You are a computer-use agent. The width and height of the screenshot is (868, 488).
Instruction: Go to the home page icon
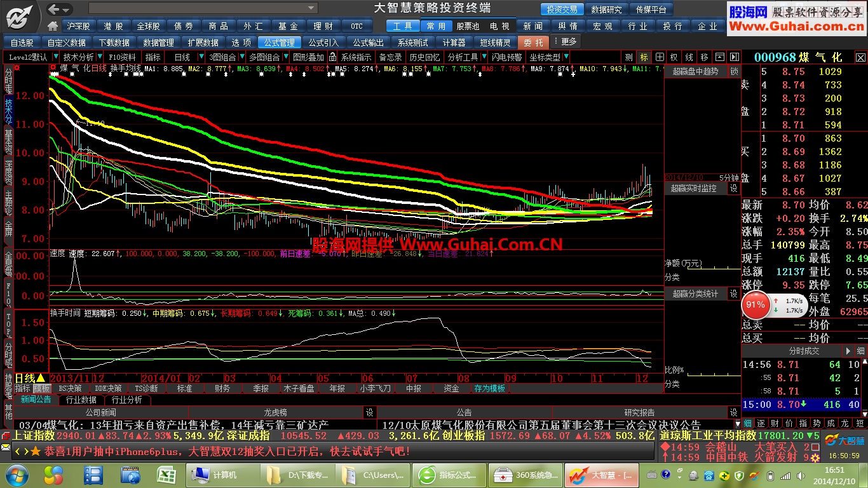pyautogui.click(x=53, y=26)
